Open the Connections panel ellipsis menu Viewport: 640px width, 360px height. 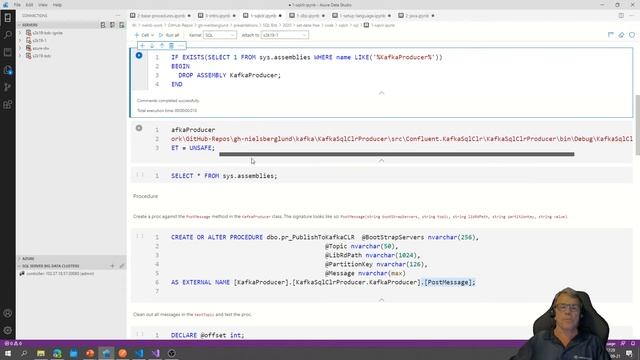click(118, 16)
